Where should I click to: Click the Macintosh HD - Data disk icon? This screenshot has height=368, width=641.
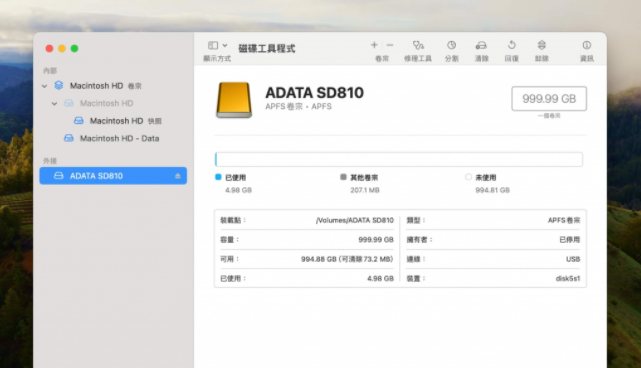tap(69, 138)
